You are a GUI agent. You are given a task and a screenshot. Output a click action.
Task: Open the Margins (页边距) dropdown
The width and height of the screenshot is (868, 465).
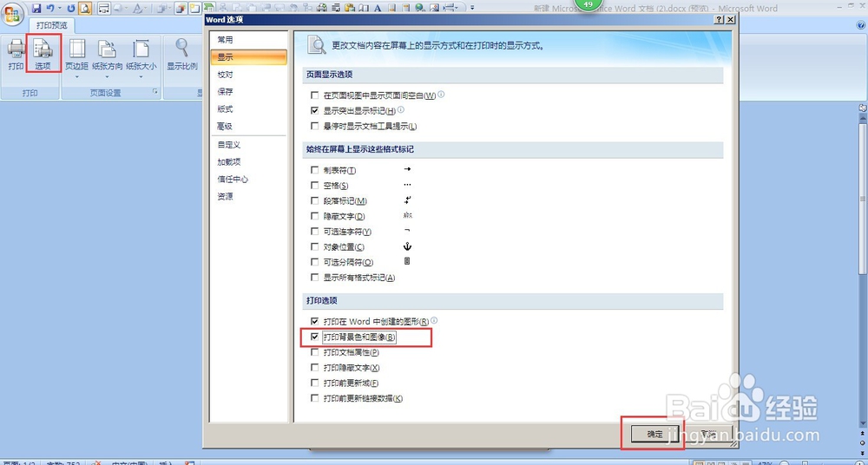pos(76,58)
